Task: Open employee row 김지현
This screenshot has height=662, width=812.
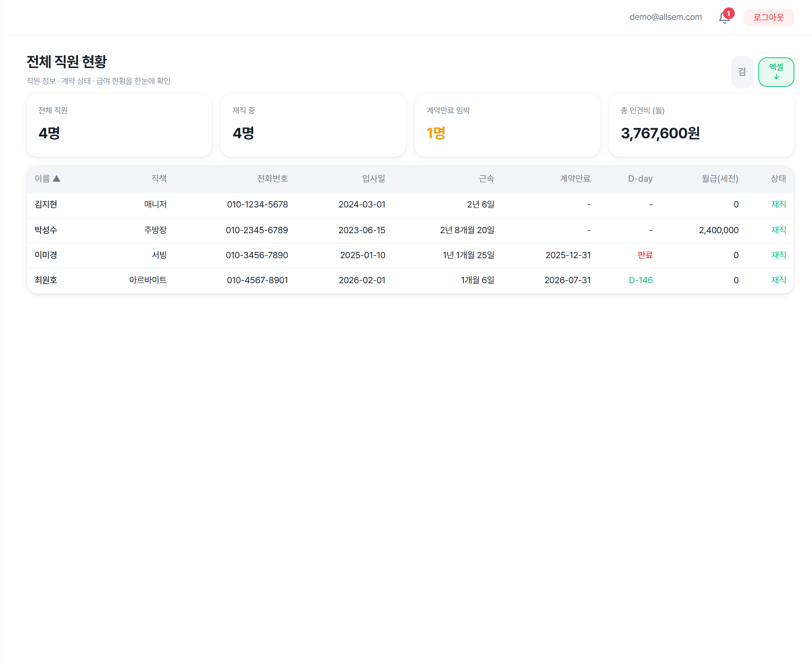Action: (46, 204)
